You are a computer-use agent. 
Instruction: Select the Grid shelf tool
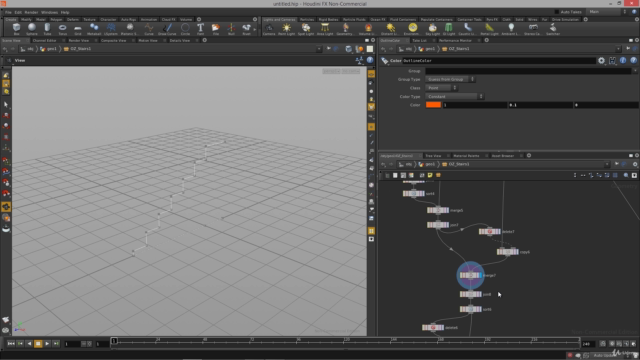[x=78, y=29]
